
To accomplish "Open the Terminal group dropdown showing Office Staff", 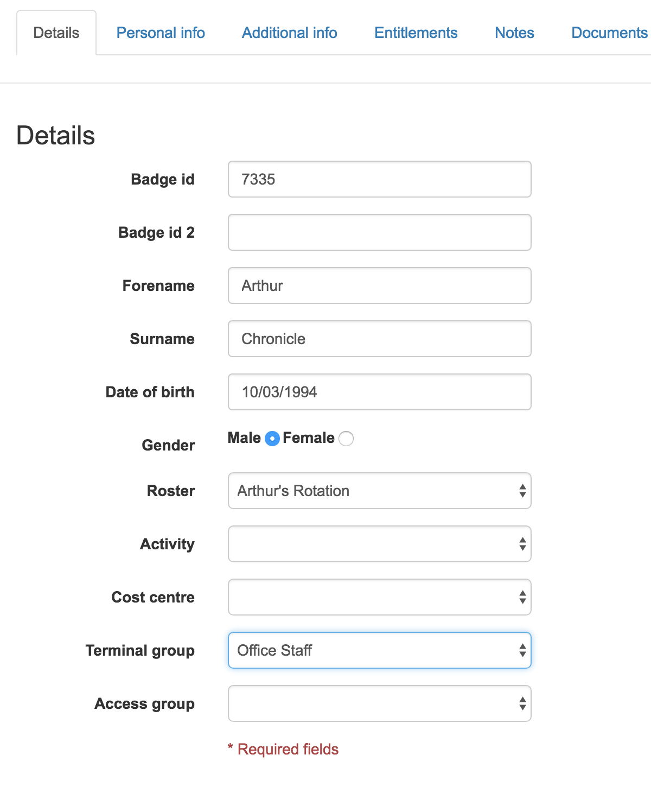I will coord(379,650).
